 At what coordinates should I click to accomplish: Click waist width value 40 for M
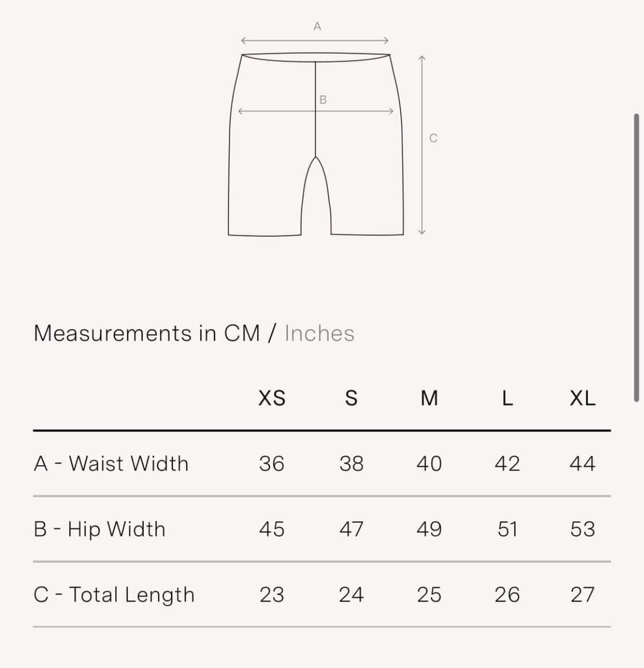pyautogui.click(x=429, y=464)
